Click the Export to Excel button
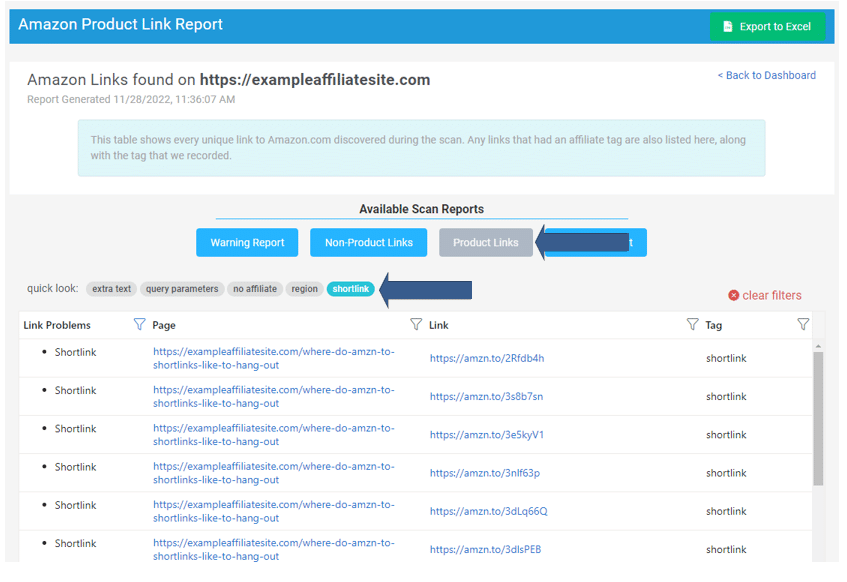This screenshot has height=582, width=847. pyautogui.click(x=768, y=26)
